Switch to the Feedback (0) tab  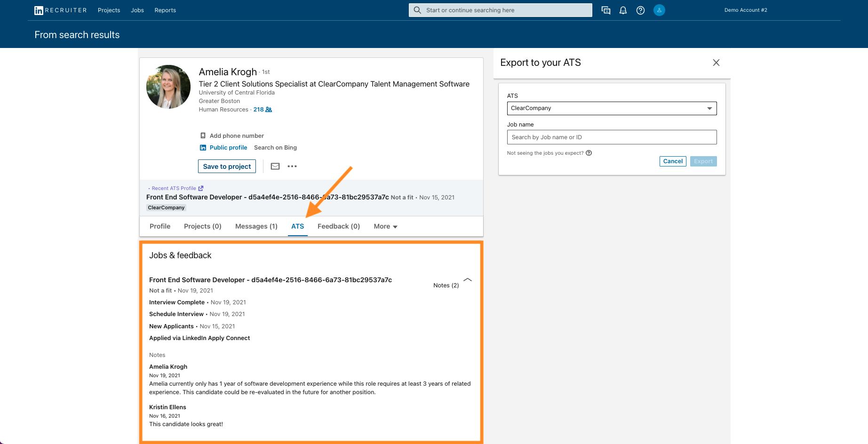coord(339,226)
